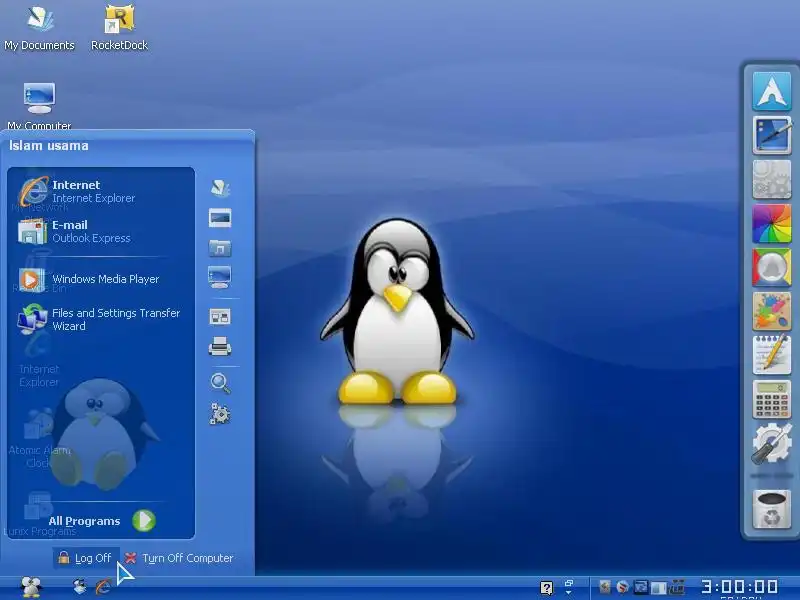The image size is (800, 600).
Task: Open the recycle bin icon in dock
Action: click(771, 509)
